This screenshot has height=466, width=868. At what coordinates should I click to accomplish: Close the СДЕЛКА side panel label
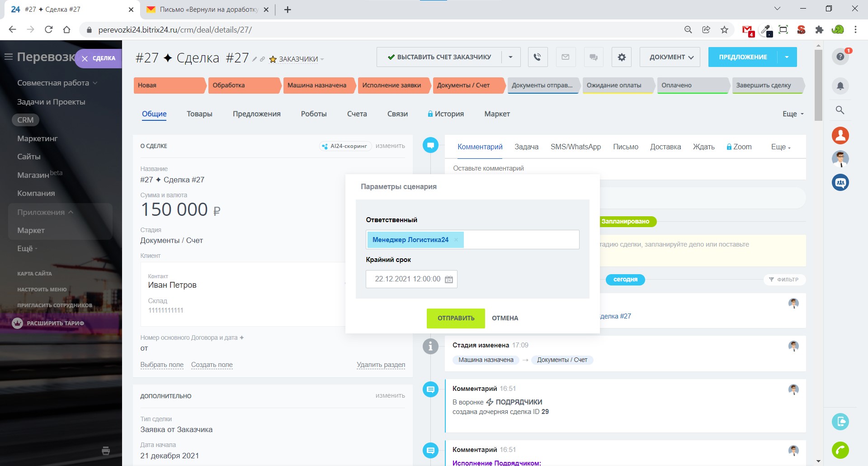85,58
